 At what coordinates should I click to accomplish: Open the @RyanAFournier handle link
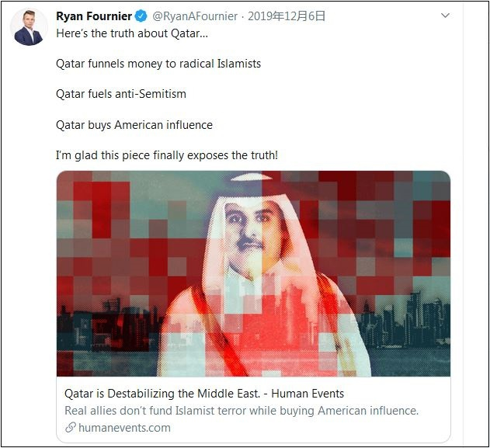click(x=194, y=16)
